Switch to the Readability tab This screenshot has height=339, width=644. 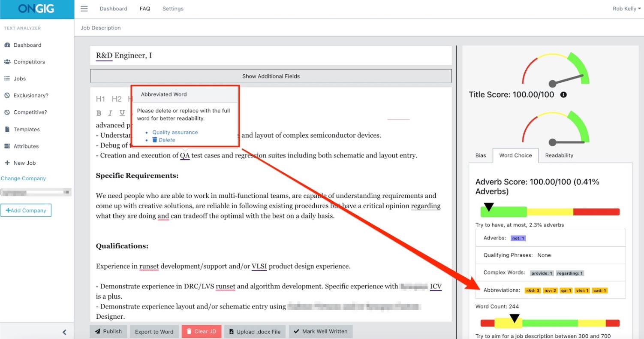pyautogui.click(x=559, y=155)
